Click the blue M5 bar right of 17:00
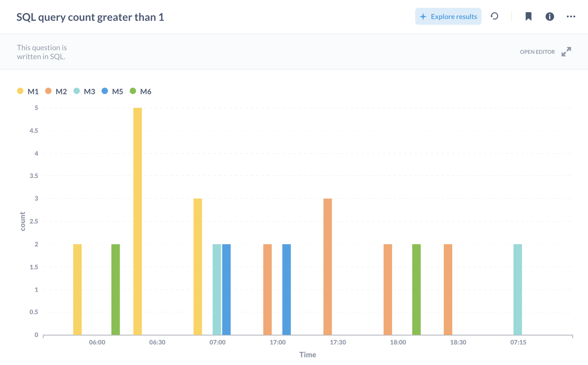This screenshot has height=365, width=588. [287, 290]
